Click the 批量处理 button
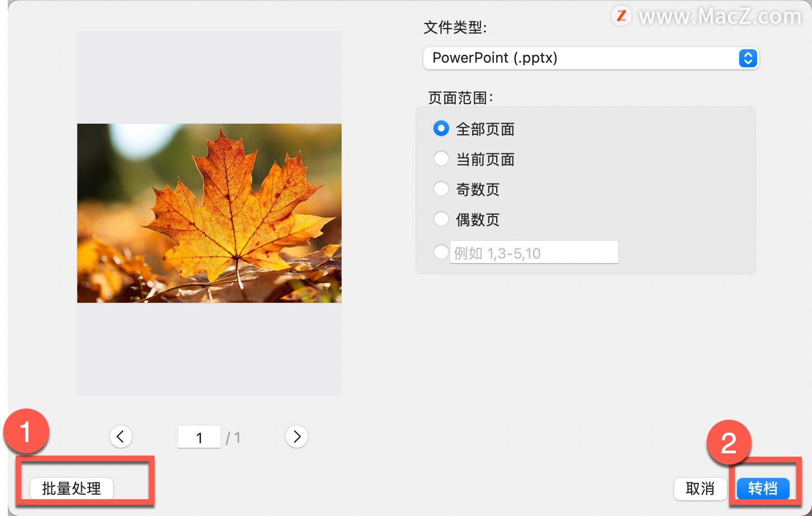Screen dimensions: 812x516 [x=72, y=489]
